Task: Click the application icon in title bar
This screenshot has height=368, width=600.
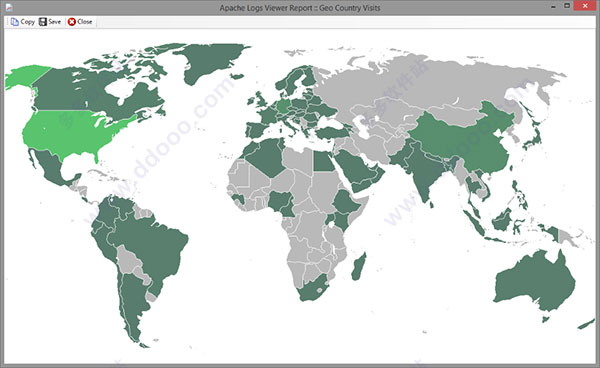Action: point(9,7)
